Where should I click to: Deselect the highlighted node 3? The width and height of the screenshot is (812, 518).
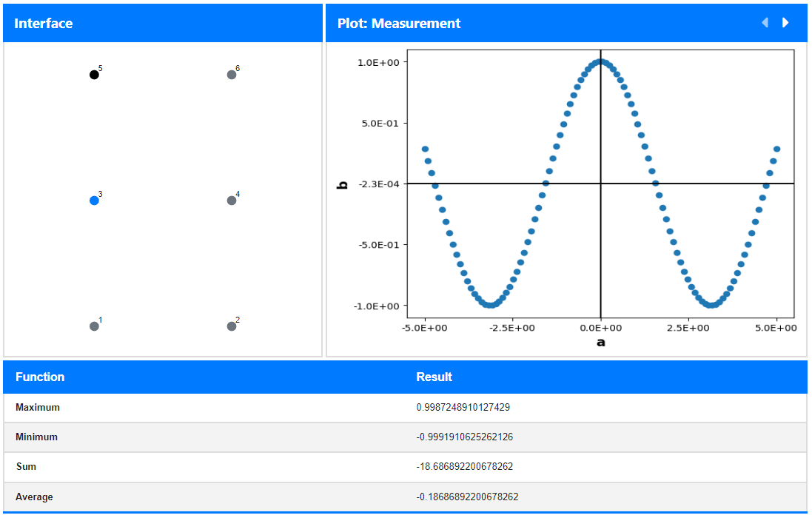(x=93, y=198)
